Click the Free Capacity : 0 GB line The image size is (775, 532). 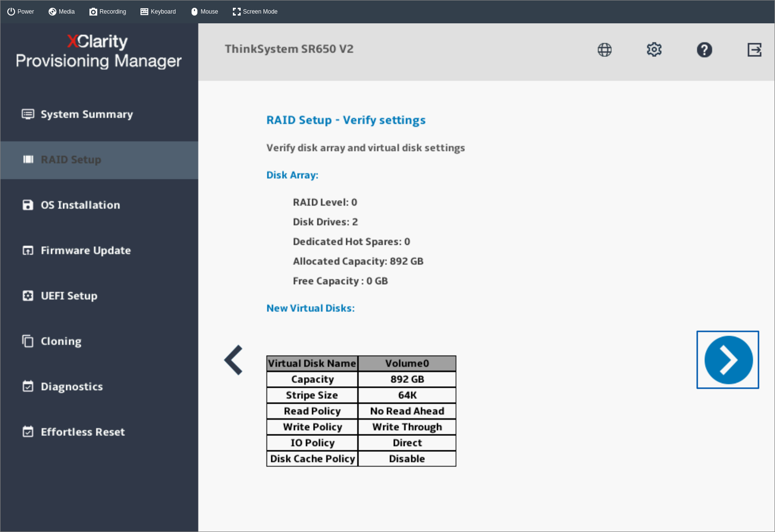tap(340, 281)
